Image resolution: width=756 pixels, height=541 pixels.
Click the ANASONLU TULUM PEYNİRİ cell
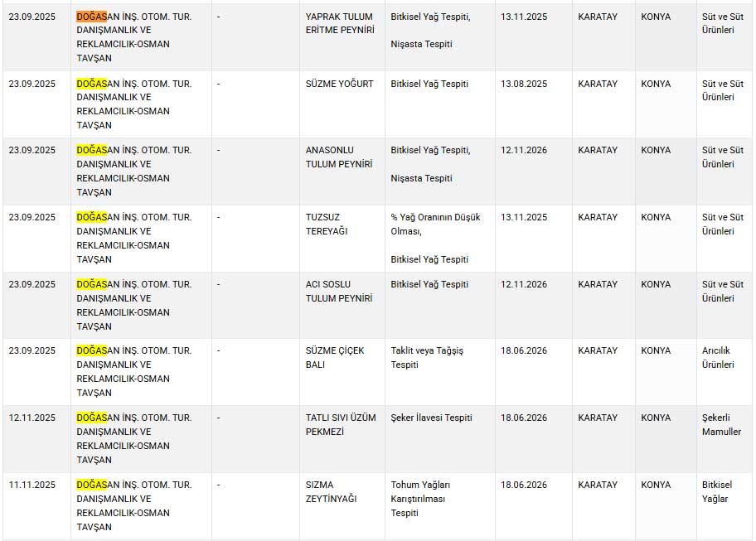pos(340,157)
